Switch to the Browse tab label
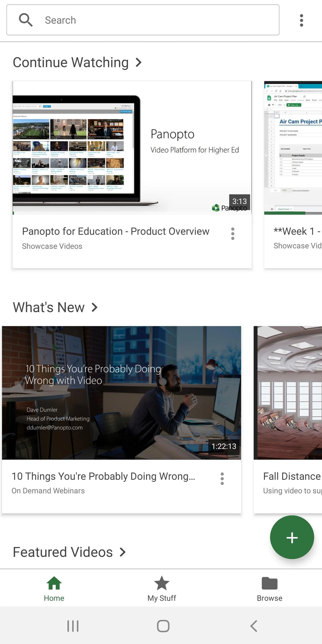322x644 pixels. click(x=269, y=598)
